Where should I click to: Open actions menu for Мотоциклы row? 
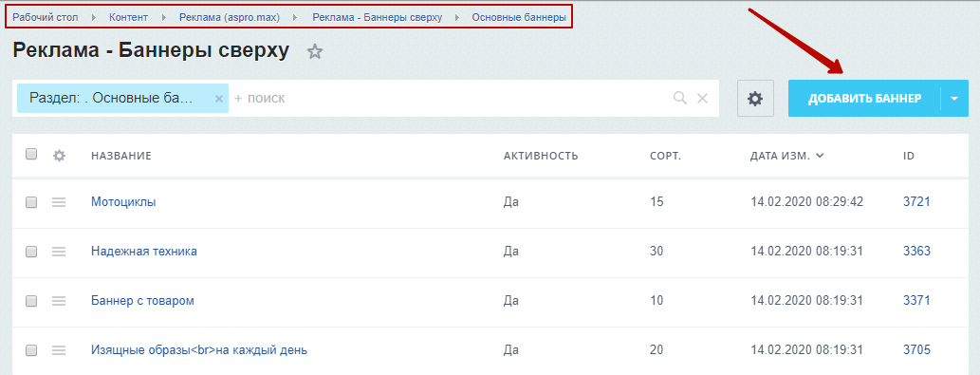click(59, 202)
